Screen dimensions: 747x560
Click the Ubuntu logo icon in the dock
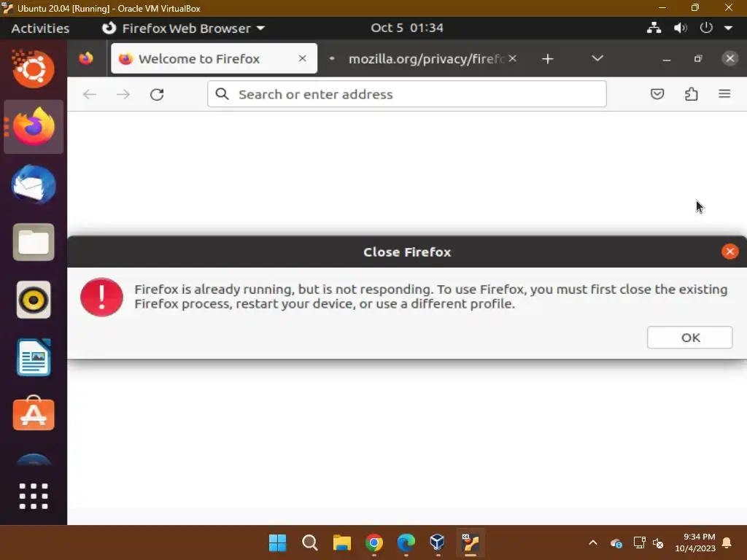(34, 69)
